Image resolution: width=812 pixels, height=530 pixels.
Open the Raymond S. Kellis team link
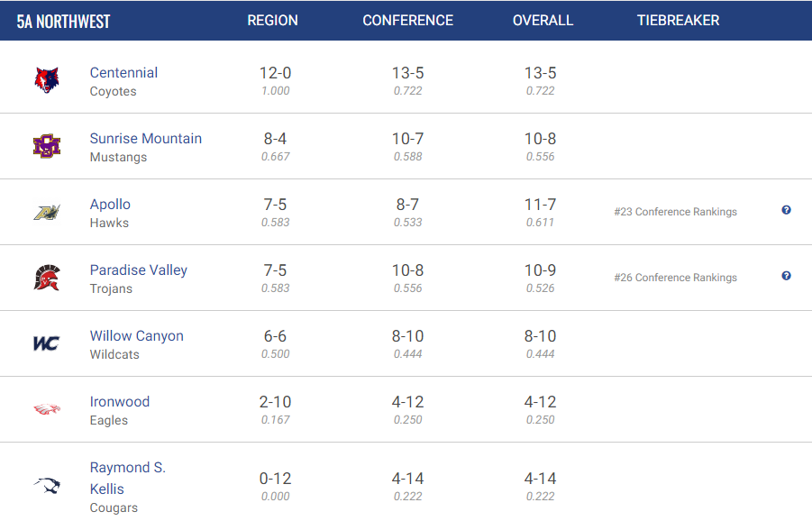tap(127, 478)
